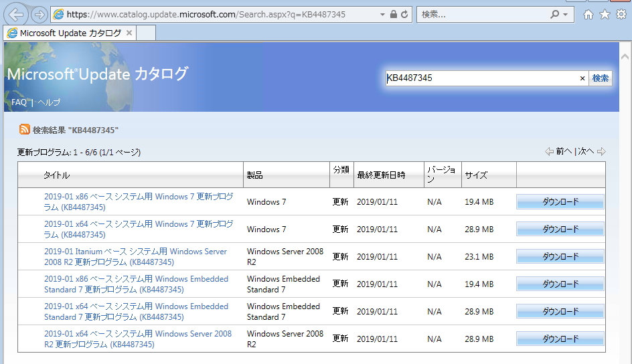Viewport: 632px width, 364px height.
Task: Open Favorites star icon
Action: (605, 15)
